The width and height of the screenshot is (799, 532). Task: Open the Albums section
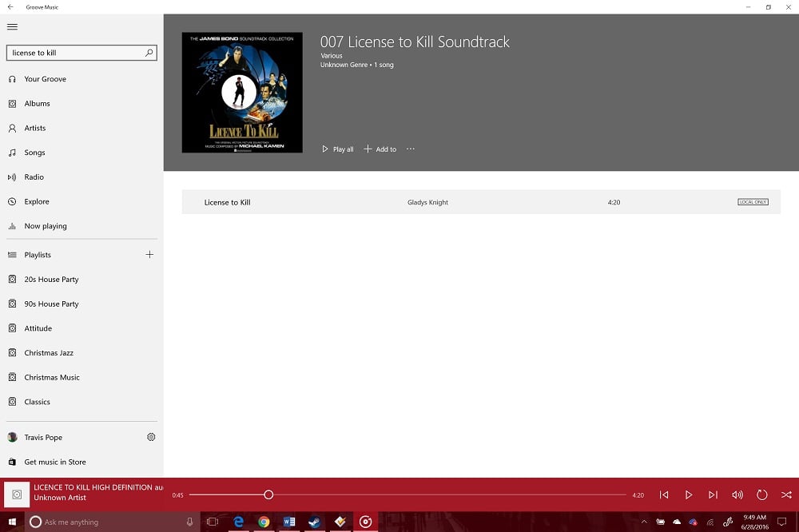coord(36,103)
